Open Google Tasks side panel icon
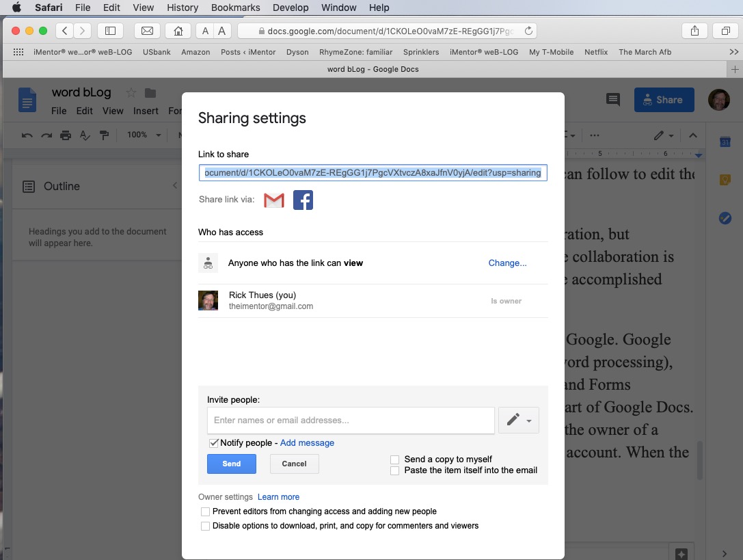This screenshot has width=743, height=560. [x=725, y=217]
